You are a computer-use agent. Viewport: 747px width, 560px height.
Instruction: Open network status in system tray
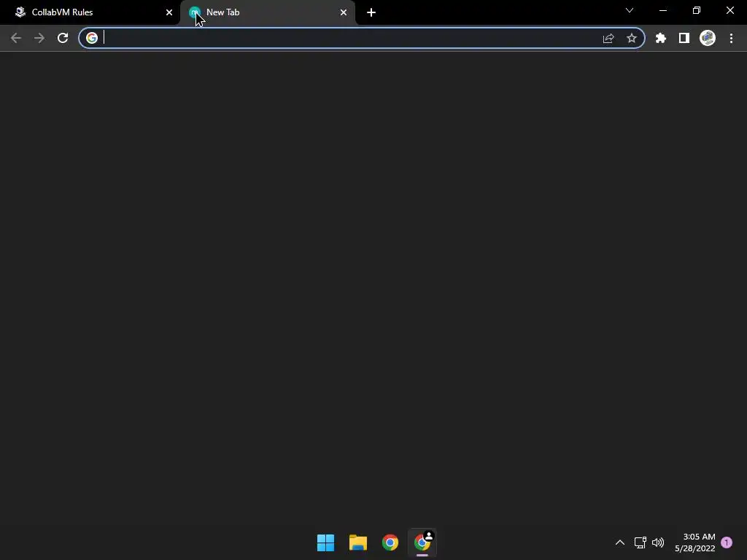[x=640, y=542]
